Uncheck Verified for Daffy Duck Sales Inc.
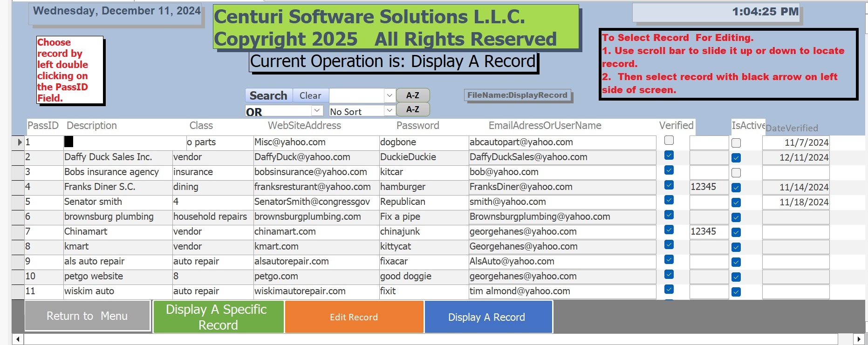 (669, 156)
